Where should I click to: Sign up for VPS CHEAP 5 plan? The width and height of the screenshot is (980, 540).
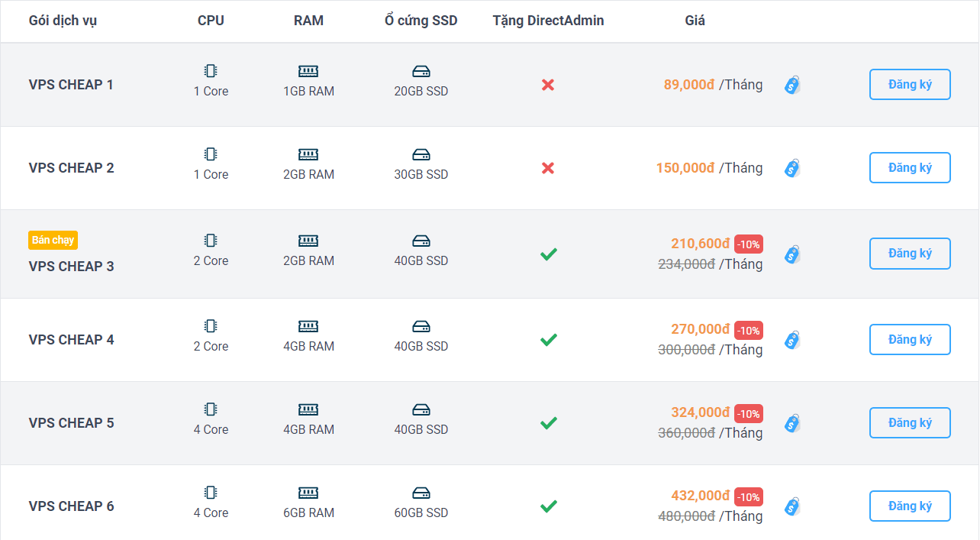coord(910,422)
